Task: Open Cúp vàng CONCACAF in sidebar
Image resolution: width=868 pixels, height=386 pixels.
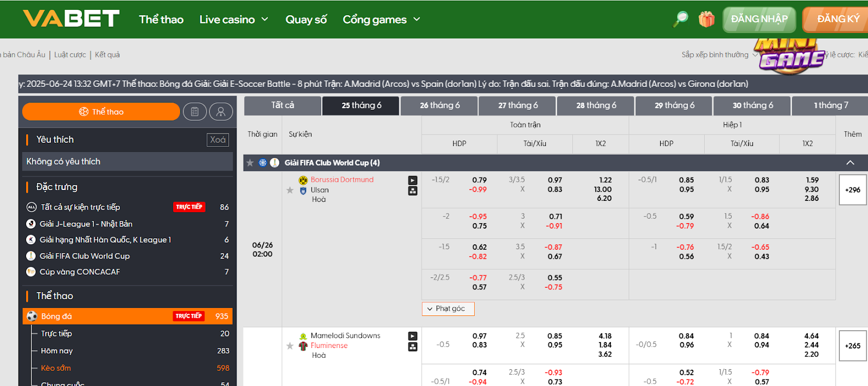Action: point(127,271)
